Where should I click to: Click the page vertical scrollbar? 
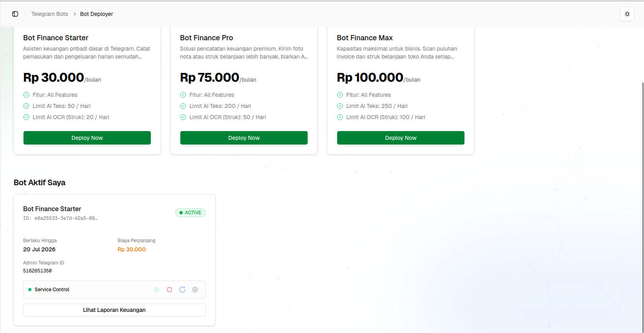(x=642, y=207)
